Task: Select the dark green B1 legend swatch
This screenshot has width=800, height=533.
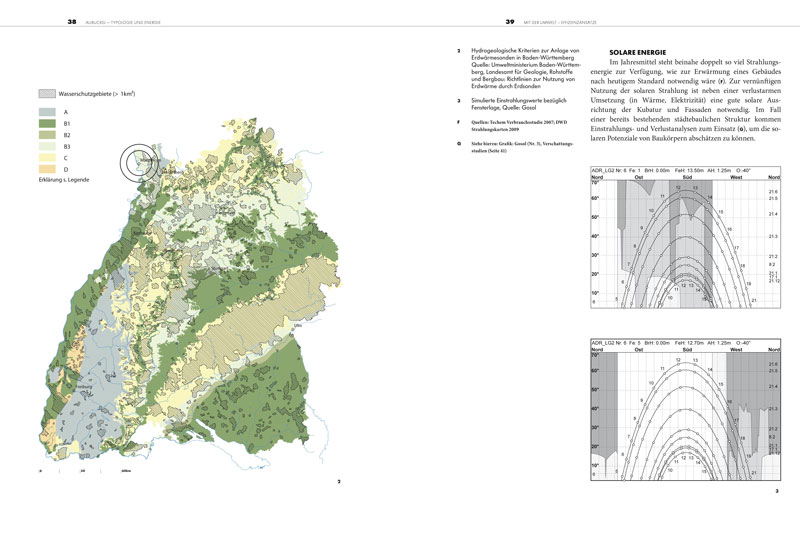Action: [x=45, y=124]
